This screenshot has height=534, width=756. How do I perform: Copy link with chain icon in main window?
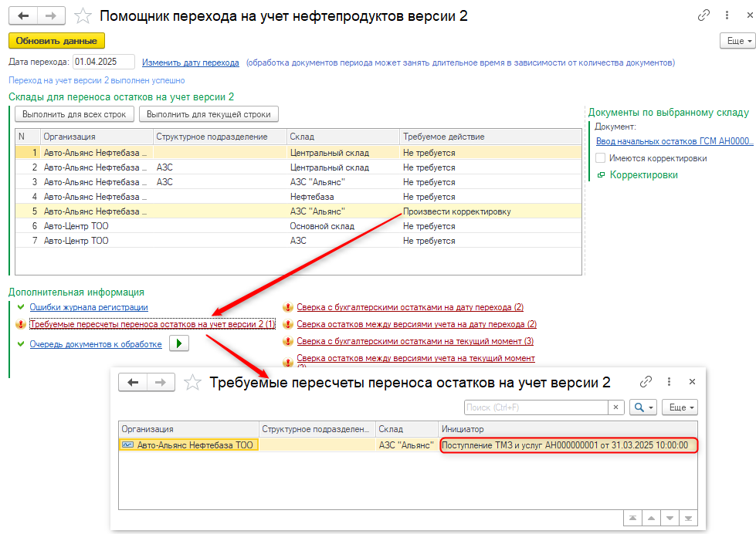point(703,15)
